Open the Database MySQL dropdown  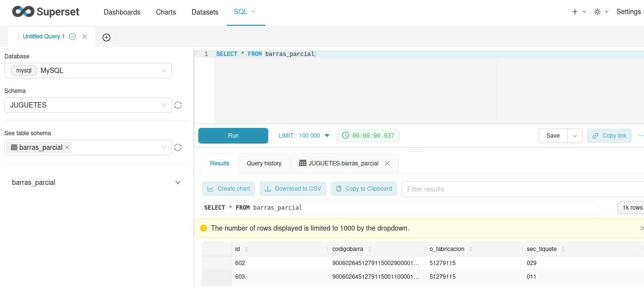click(88, 71)
